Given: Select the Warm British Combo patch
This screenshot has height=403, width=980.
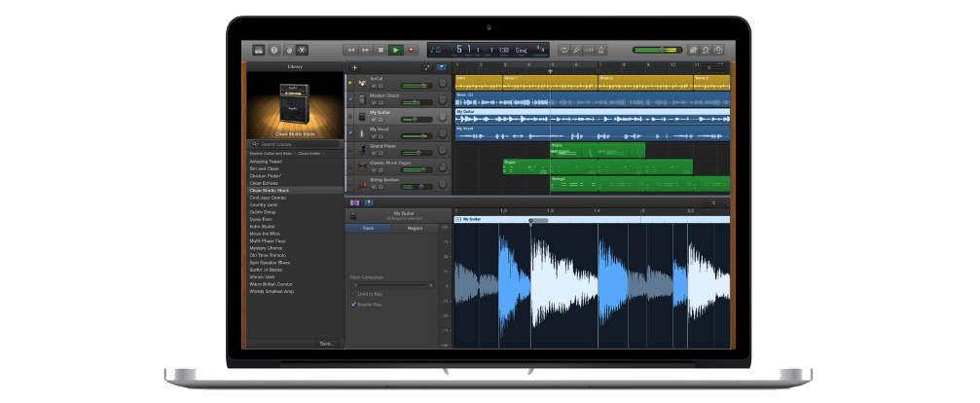Looking at the screenshot, I should (294, 284).
